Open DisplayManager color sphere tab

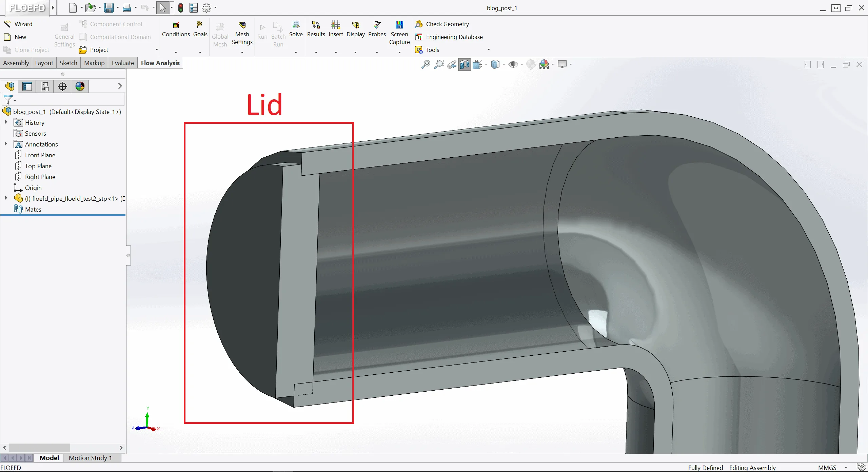80,86
